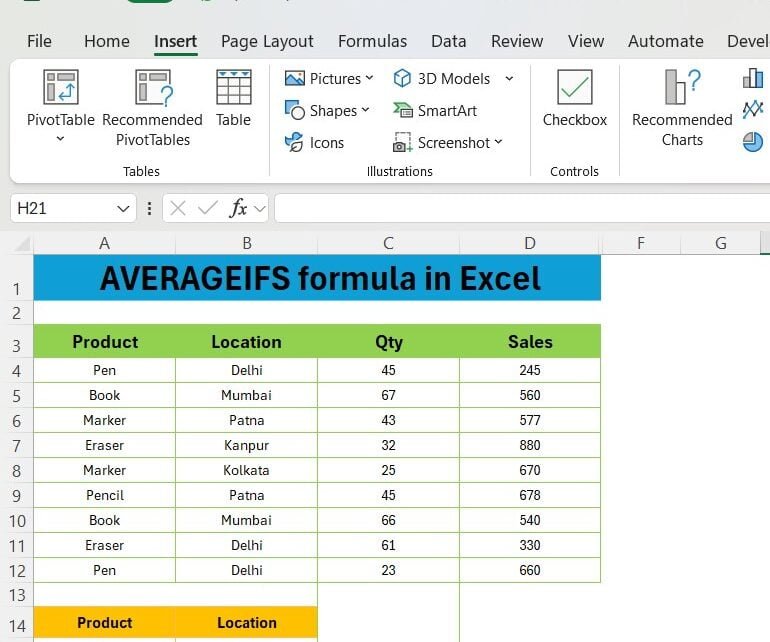Open the 3D Models dropdown
770x642 pixels.
pyautogui.click(x=508, y=78)
